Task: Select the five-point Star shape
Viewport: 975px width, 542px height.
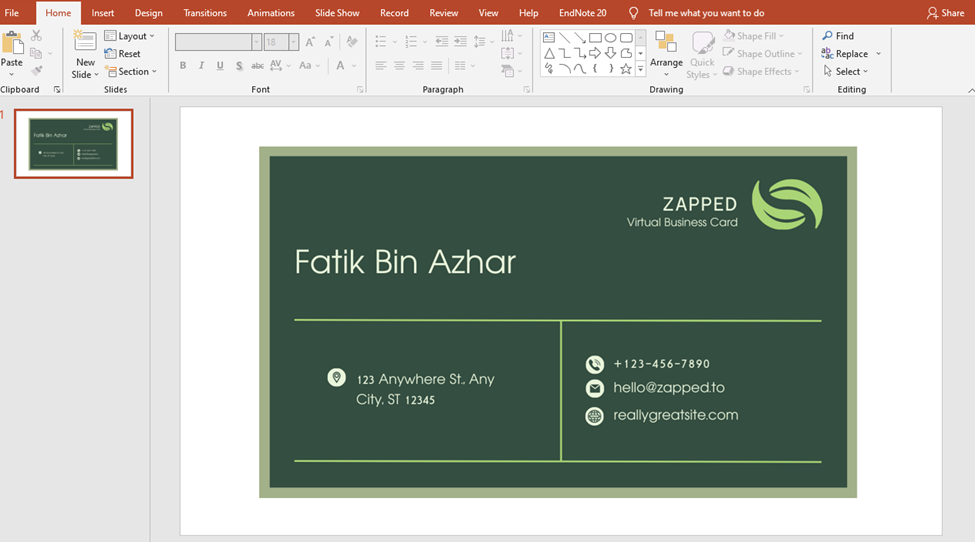Action: pos(626,69)
